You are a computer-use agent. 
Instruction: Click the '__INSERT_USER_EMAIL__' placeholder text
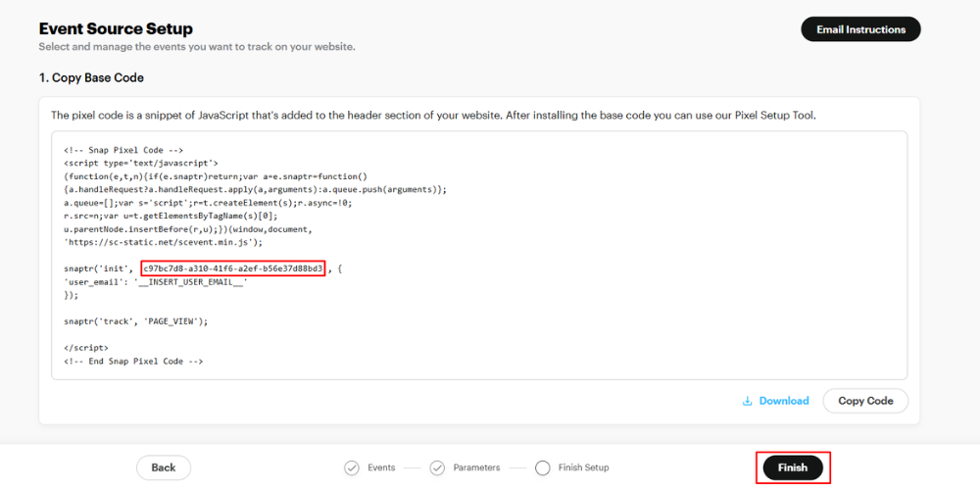(x=191, y=282)
